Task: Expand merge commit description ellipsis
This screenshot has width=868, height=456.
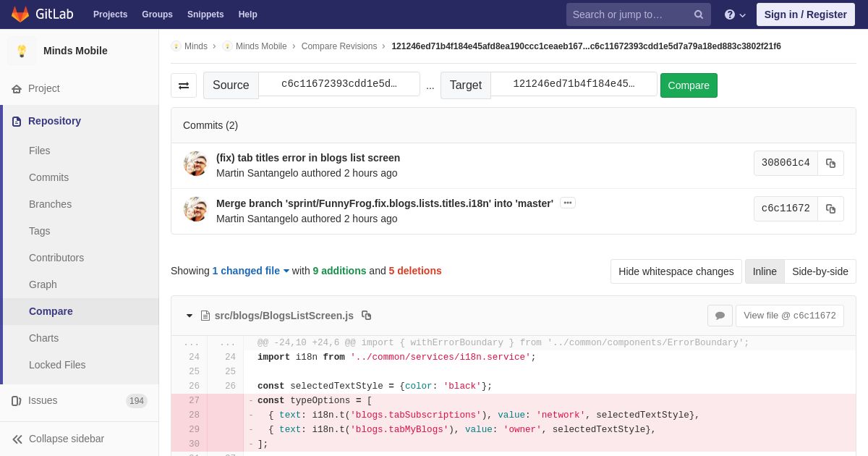Action: click(x=568, y=203)
